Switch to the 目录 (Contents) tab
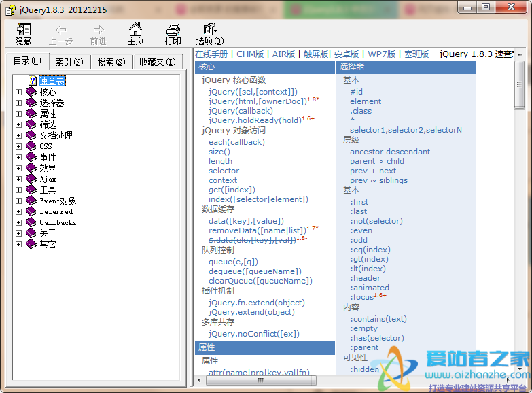The height and width of the screenshot is (393, 532). click(x=27, y=61)
